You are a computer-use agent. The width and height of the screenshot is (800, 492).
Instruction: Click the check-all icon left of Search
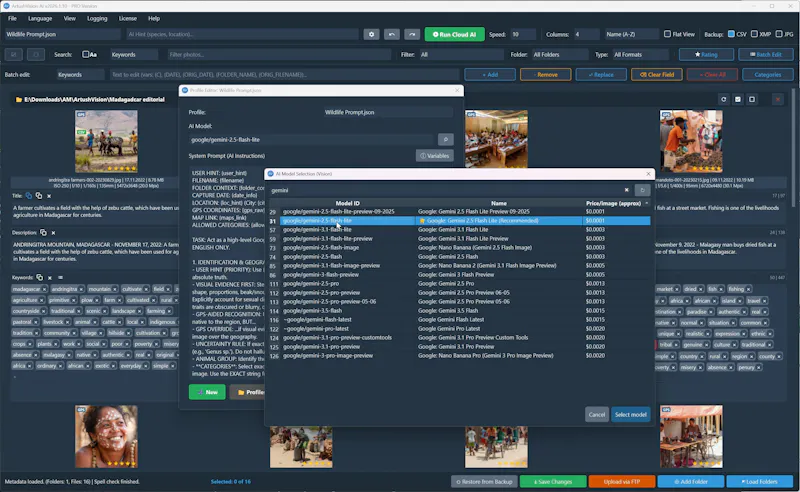pyautogui.click(x=14, y=54)
